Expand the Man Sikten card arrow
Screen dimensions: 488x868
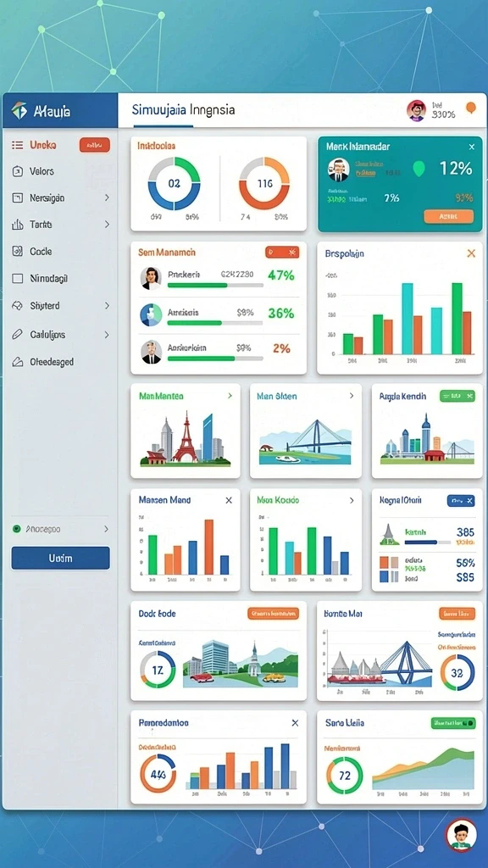point(352,397)
